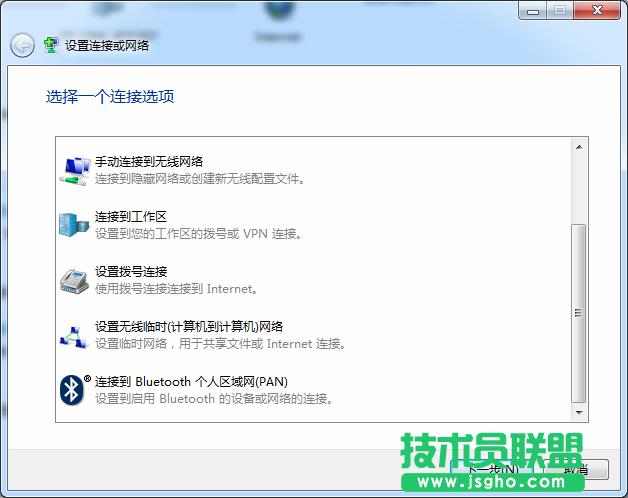Click the manual wireless network connection icon
Screen dimensions: 628x498
tap(74, 170)
